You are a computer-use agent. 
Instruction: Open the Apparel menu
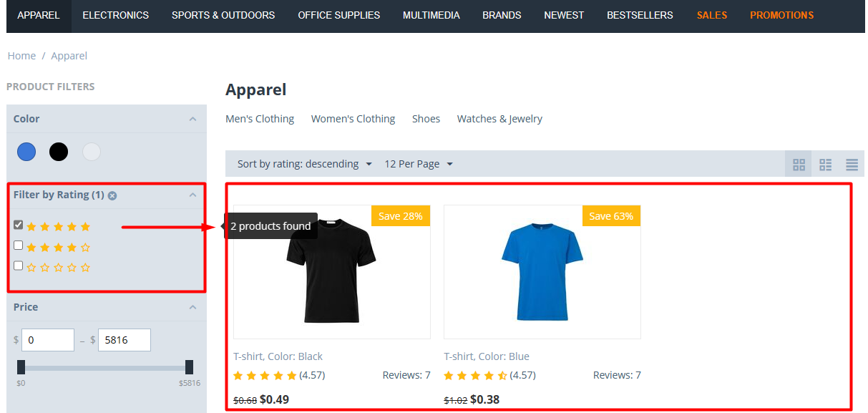coord(39,15)
